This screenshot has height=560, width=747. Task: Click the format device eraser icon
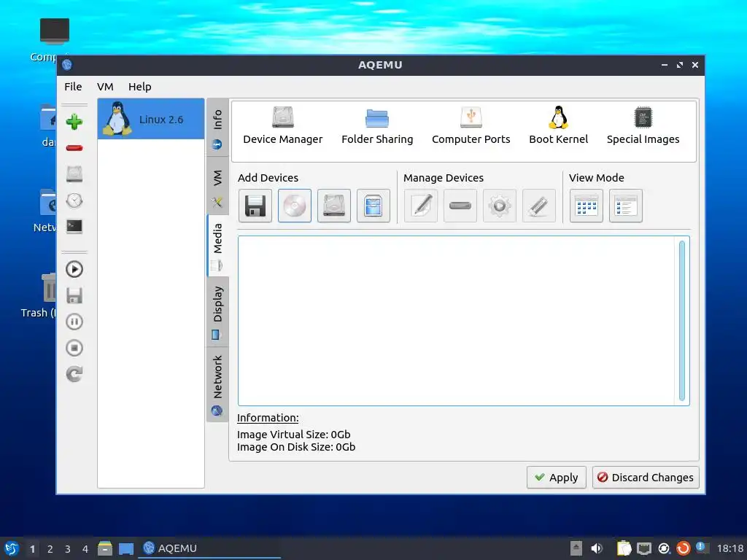539,206
